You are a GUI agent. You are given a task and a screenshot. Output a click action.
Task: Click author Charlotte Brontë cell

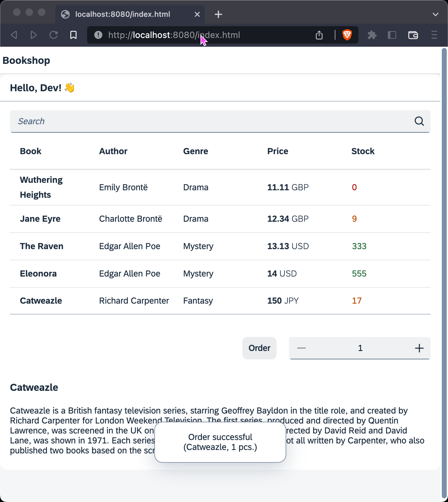131,219
